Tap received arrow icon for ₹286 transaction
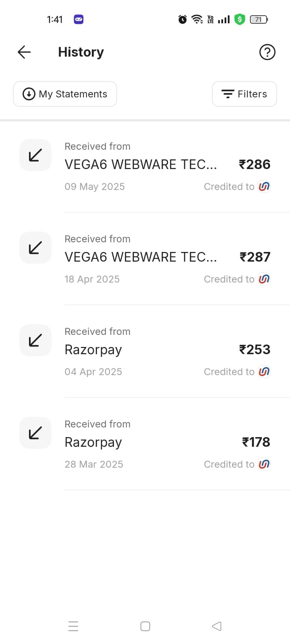 tap(35, 155)
